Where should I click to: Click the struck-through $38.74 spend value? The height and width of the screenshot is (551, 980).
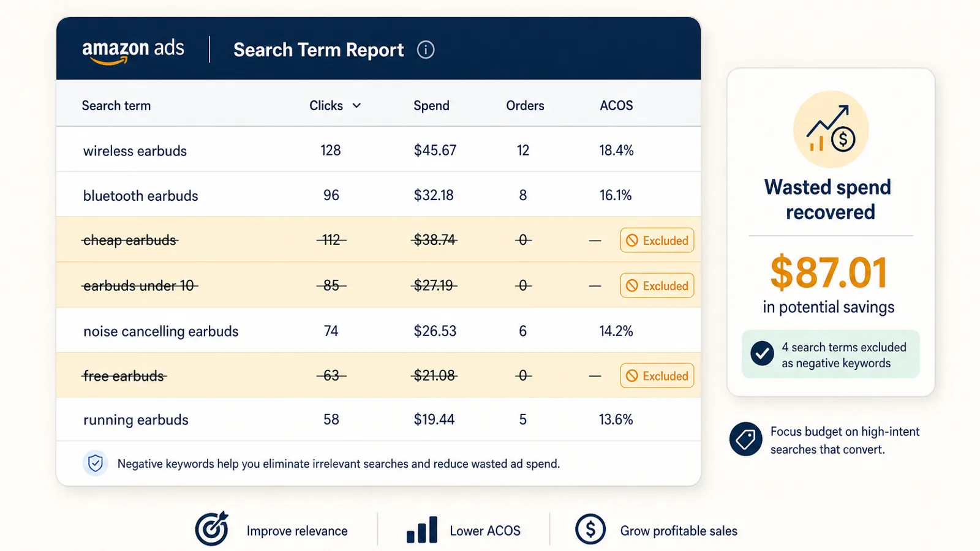pyautogui.click(x=434, y=240)
